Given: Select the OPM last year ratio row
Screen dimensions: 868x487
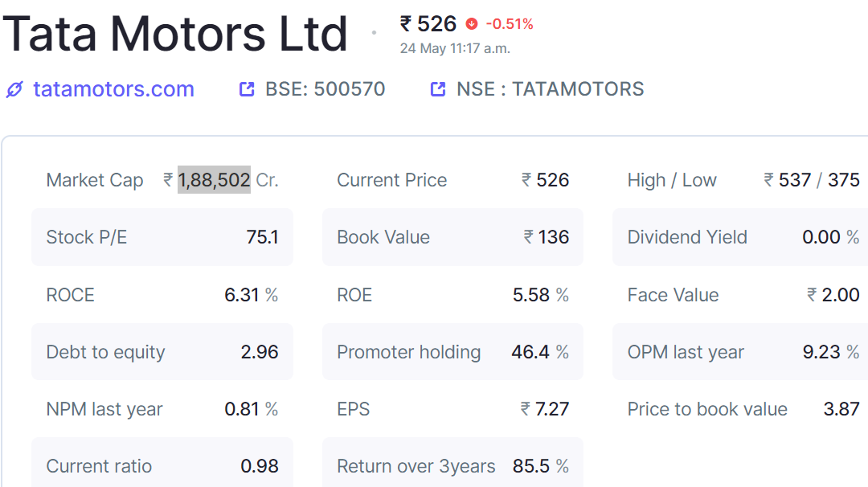Looking at the screenshot, I should coord(740,352).
